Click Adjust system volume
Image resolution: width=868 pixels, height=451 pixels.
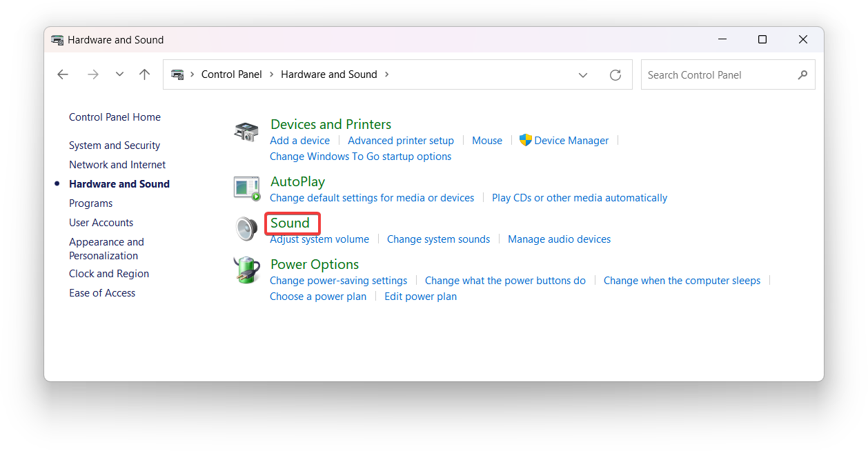tap(319, 239)
